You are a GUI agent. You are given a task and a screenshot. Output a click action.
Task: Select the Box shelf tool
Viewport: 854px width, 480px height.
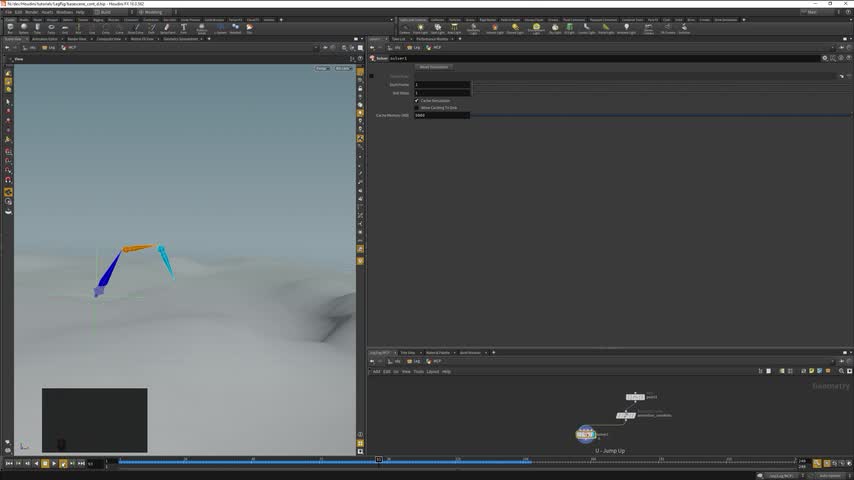pos(10,28)
